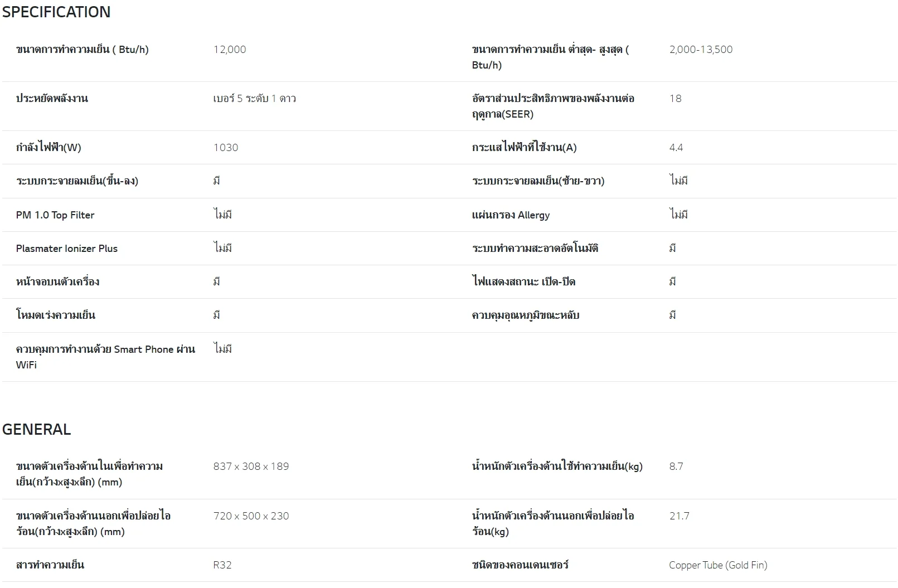Click the Copper Tube (Gold Fin) value
The height and width of the screenshot is (588, 898).
[718, 565]
